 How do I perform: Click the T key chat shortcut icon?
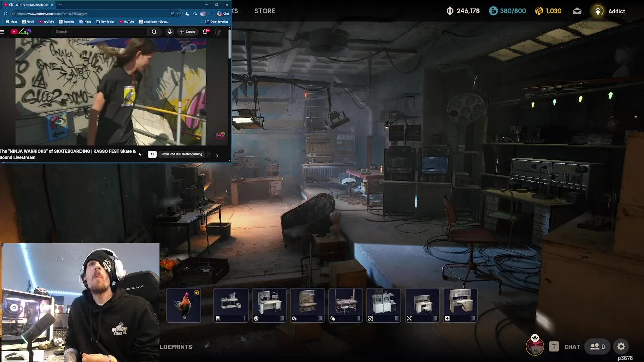click(x=554, y=346)
